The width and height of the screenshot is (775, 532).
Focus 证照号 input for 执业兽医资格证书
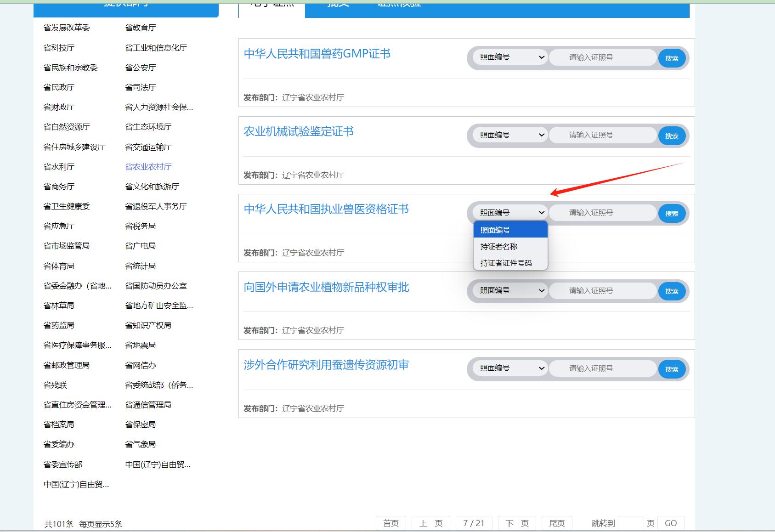point(602,213)
